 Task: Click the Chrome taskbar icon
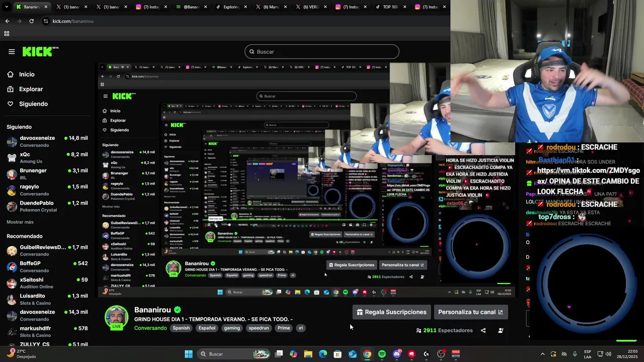click(x=367, y=354)
